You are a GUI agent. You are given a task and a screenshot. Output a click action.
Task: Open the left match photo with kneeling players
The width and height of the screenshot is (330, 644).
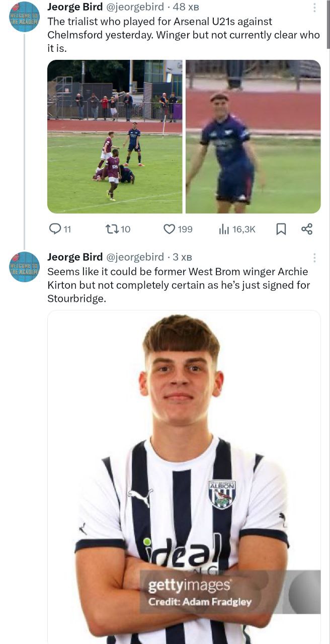115,136
